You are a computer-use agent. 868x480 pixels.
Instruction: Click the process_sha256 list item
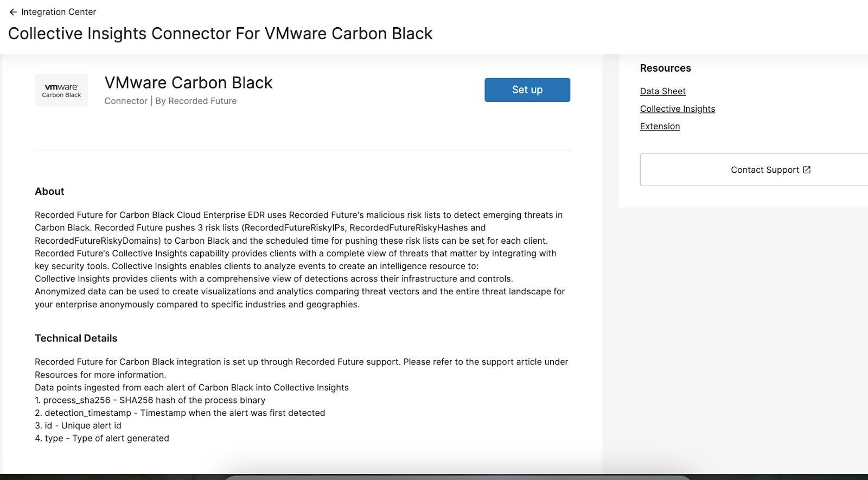click(150, 400)
